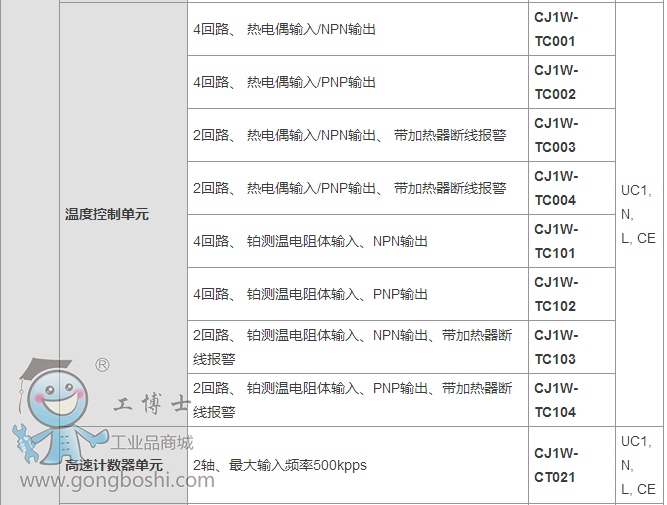667x505 pixels.
Task: Click the UC1, N, L, CE cell for temperature units
Action: (x=638, y=214)
